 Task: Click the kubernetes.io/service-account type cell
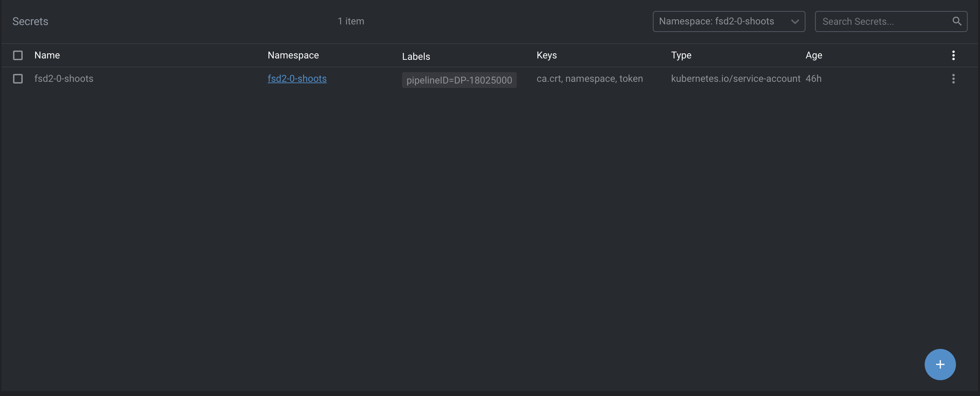[x=735, y=78]
